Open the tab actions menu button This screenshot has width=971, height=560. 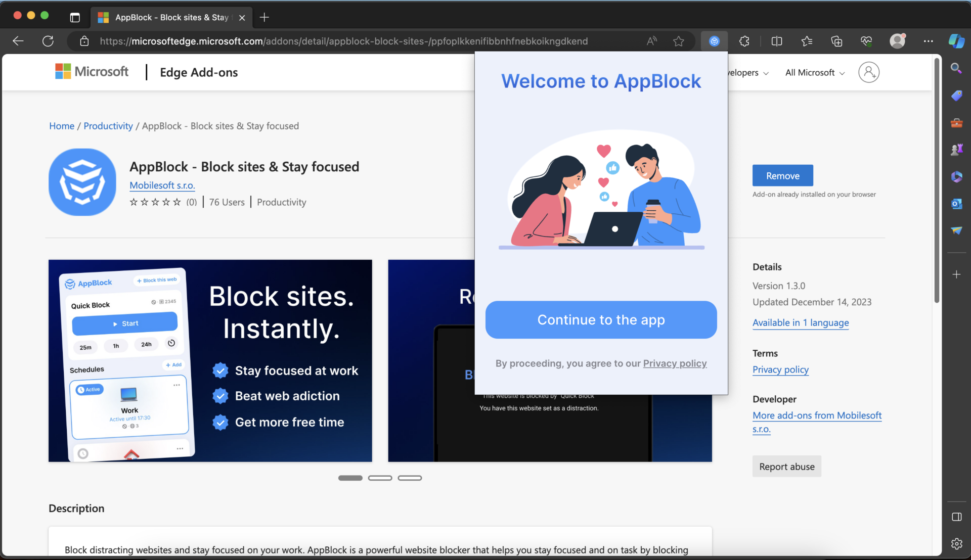(75, 17)
